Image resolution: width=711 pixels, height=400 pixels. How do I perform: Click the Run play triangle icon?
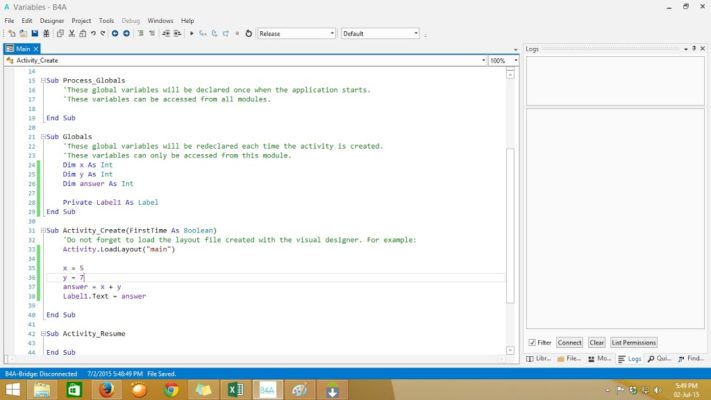(x=192, y=34)
